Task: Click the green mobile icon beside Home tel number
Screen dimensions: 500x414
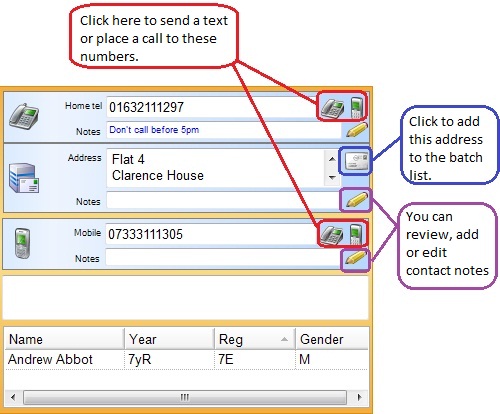Action: (x=357, y=107)
